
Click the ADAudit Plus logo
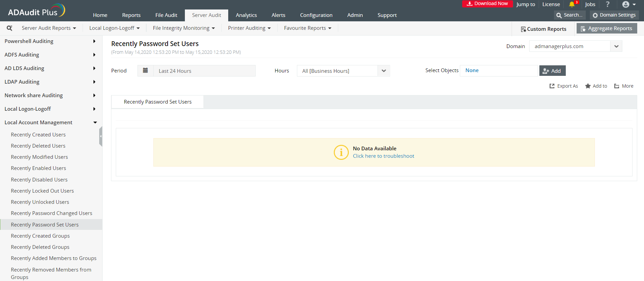[x=36, y=11]
